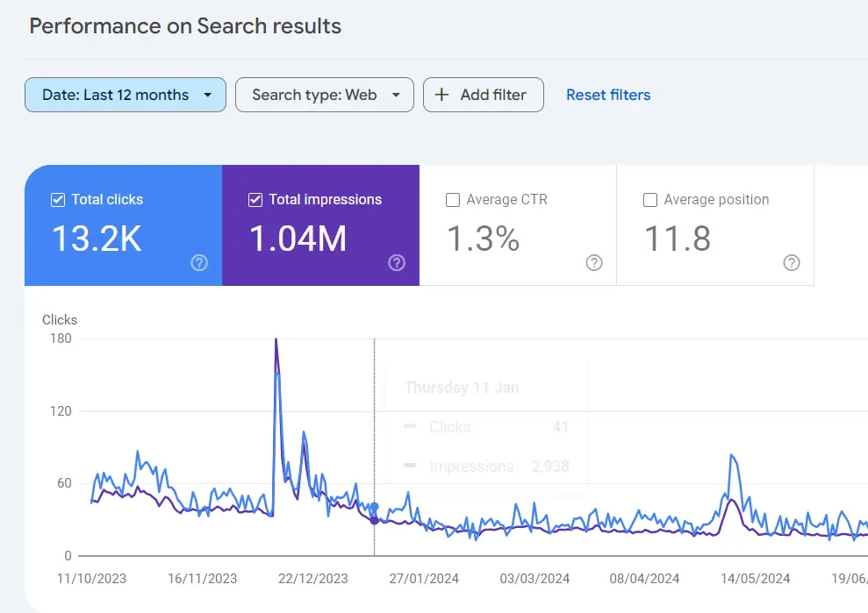Click the highlighted clicks data point on 11 Jan
Image resolution: width=868 pixels, height=613 pixels.
[x=374, y=507]
